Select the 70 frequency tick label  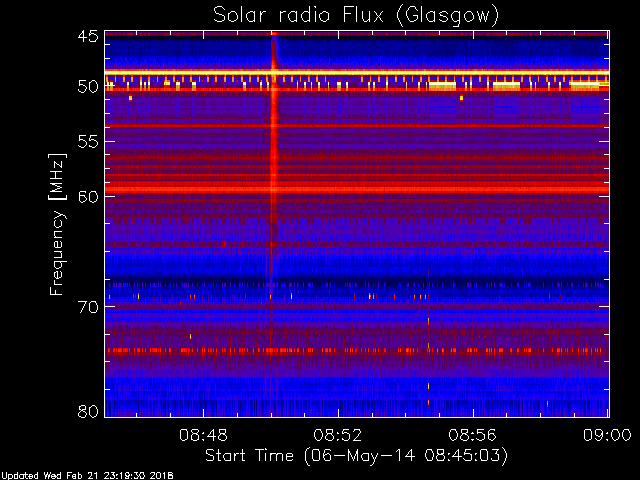click(88, 307)
